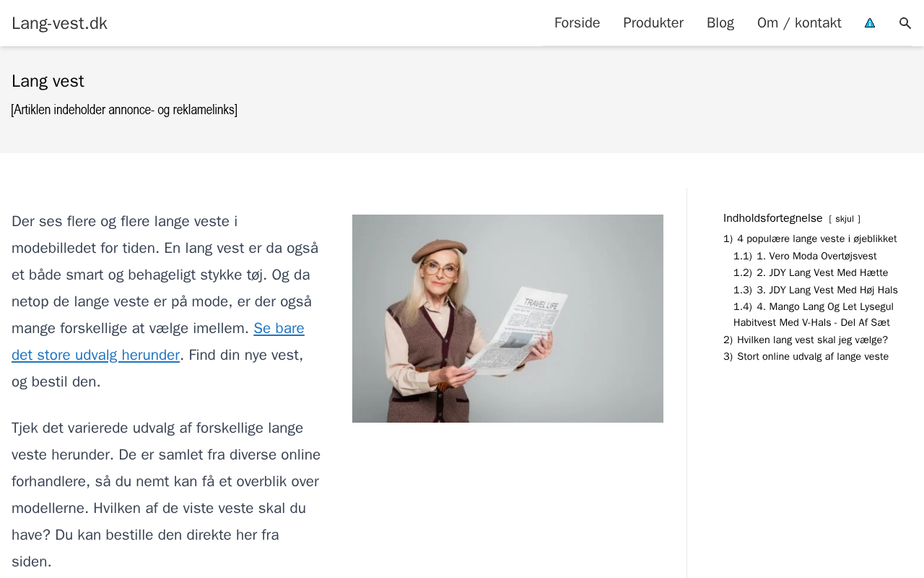This screenshot has height=578, width=924.
Task: Click the blue warning triangle icon
Action: 870,23
